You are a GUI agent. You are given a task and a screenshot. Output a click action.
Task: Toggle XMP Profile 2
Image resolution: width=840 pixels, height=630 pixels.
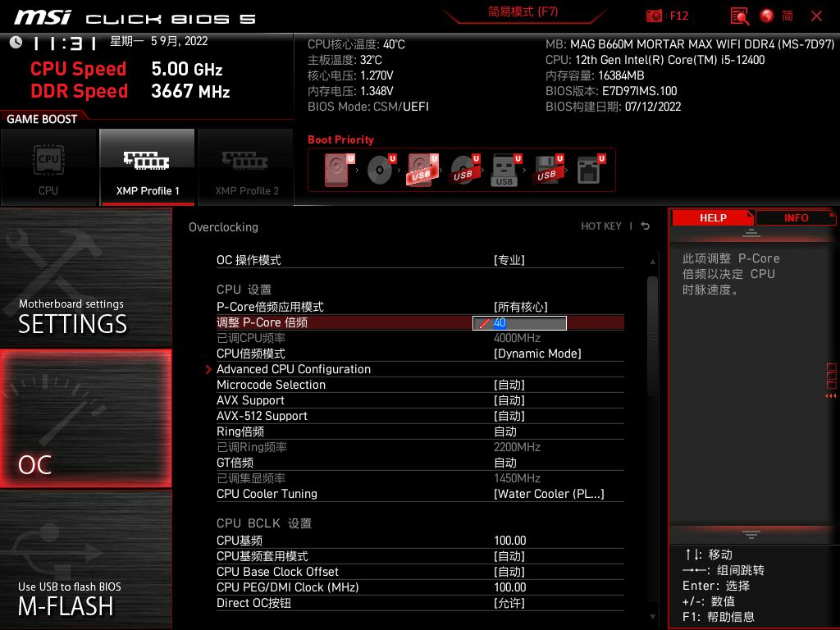(x=246, y=167)
